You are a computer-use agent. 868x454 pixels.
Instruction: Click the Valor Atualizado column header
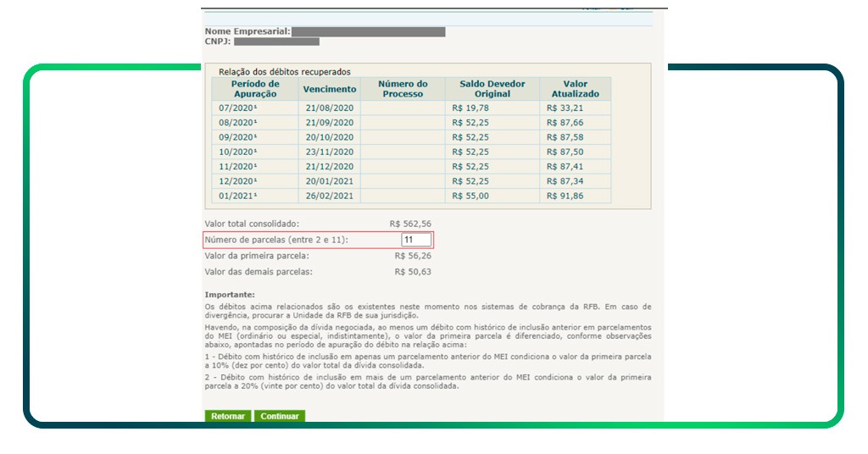[x=575, y=89]
